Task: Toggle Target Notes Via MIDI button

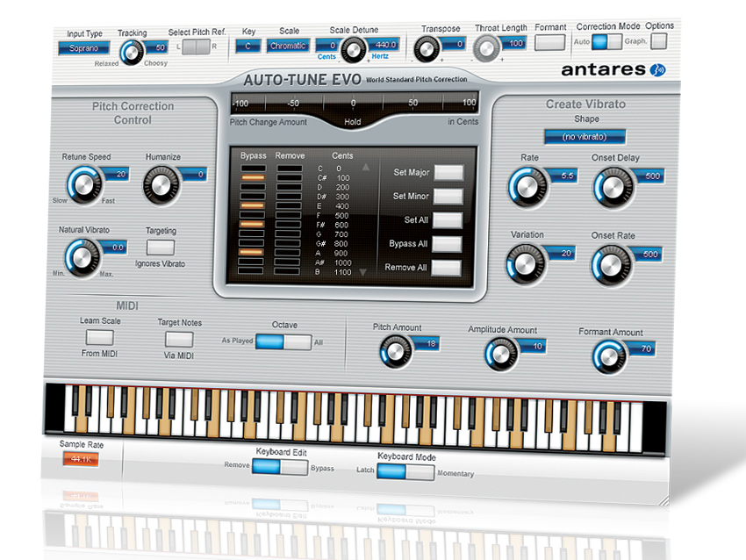Action: tap(179, 339)
